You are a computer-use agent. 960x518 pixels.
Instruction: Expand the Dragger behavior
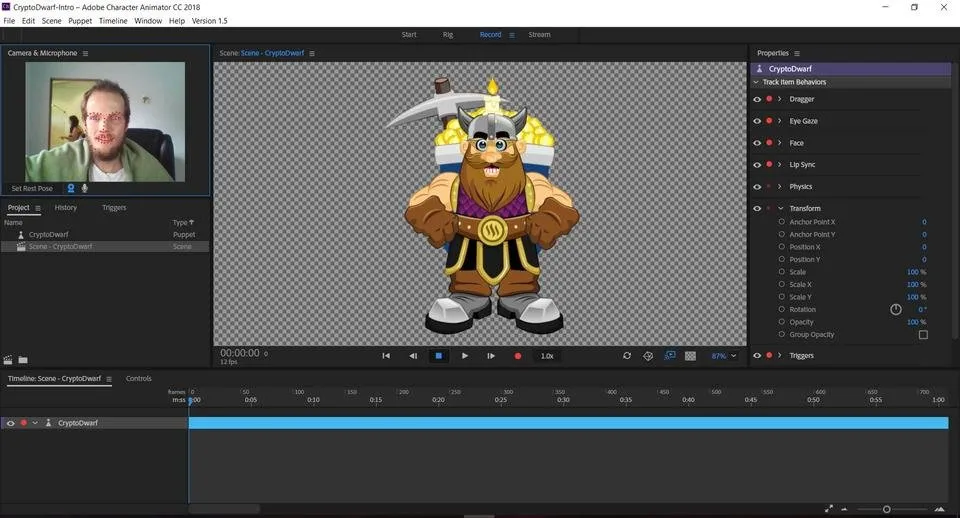click(x=779, y=99)
